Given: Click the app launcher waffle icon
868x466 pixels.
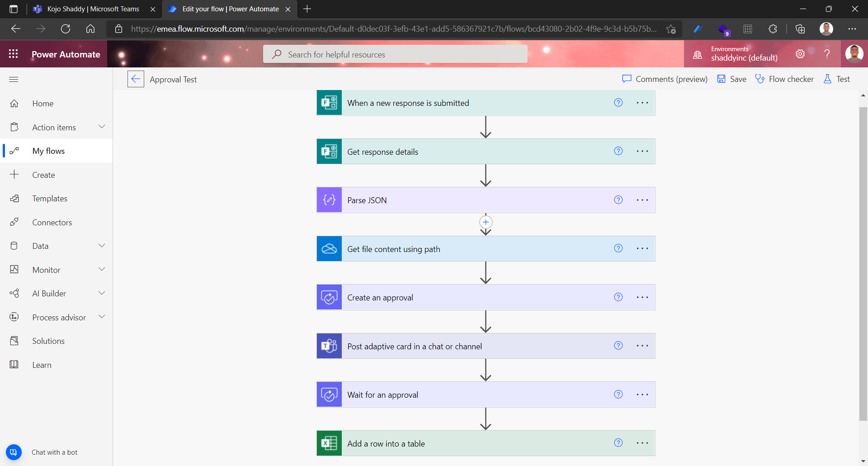Looking at the screenshot, I should 13,53.
